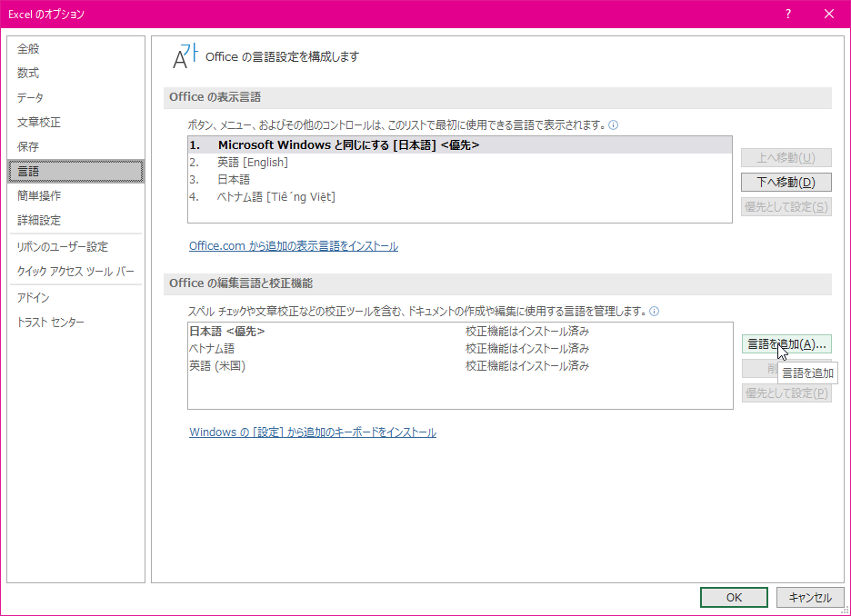Click the 下へ移動(D) button
The image size is (851, 616).
[786, 183]
